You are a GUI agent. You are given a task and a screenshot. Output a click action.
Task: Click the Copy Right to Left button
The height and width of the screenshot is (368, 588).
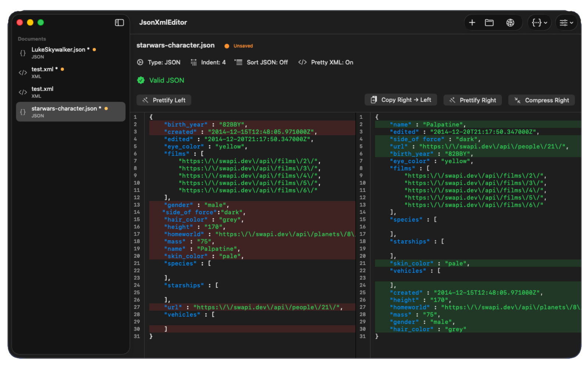[401, 100]
